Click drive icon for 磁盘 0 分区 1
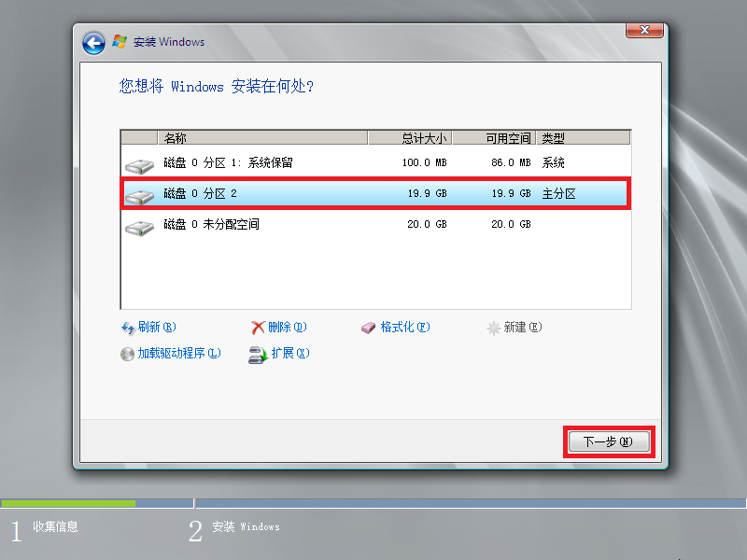This screenshot has width=747, height=560. [x=139, y=166]
